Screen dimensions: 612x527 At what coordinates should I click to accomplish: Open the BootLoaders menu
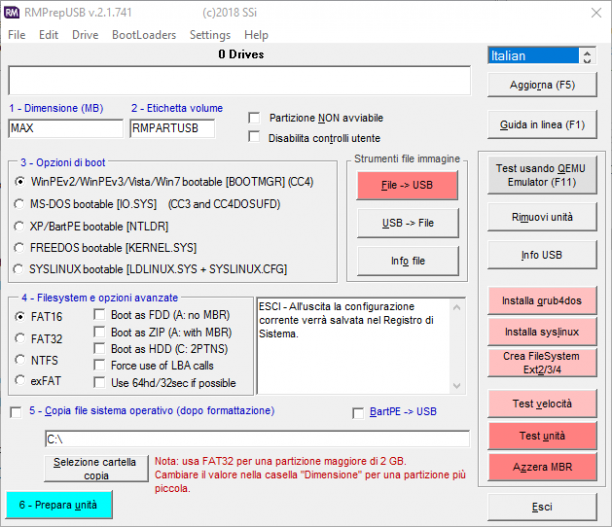[x=144, y=35]
